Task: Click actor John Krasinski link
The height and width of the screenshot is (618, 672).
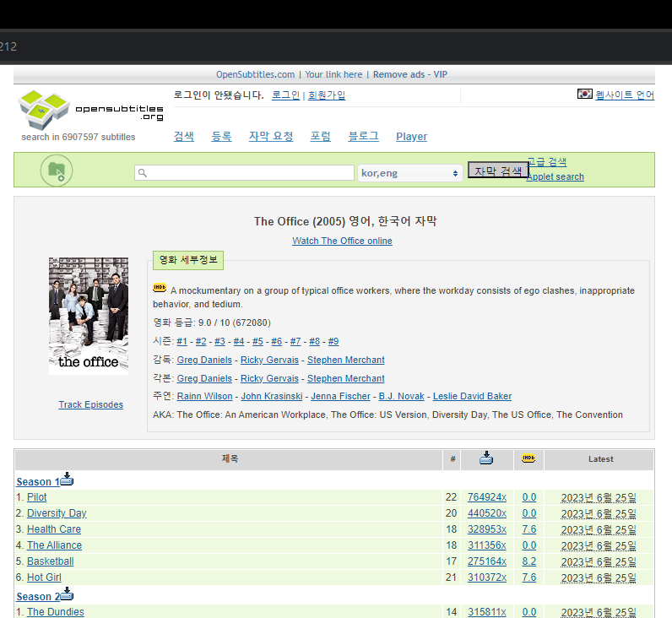Action: (x=272, y=397)
